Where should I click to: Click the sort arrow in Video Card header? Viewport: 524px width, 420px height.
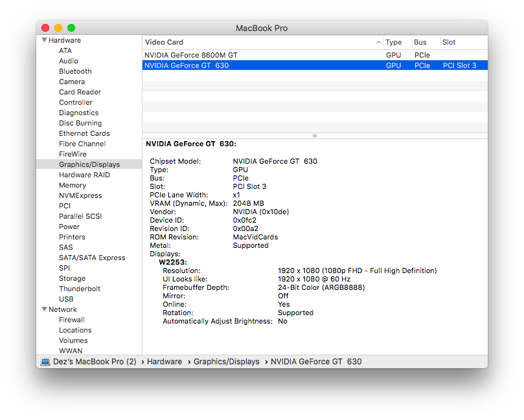378,42
